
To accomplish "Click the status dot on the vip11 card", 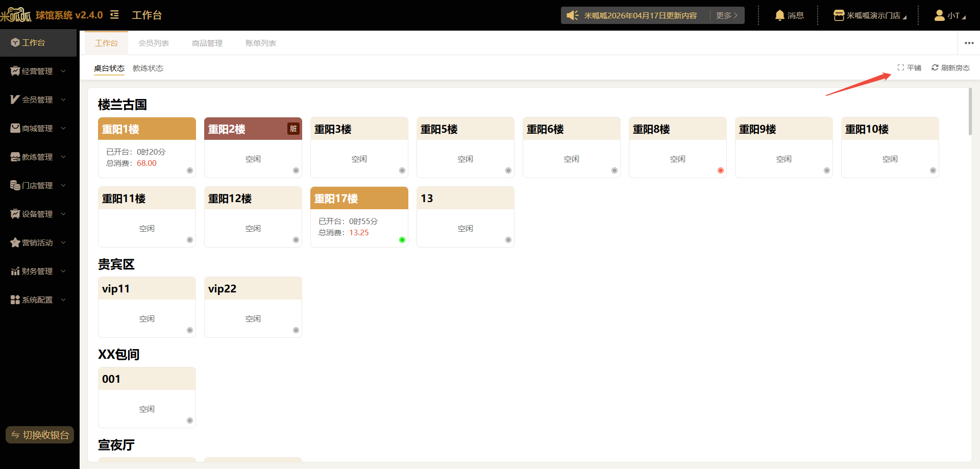I will coord(190,330).
